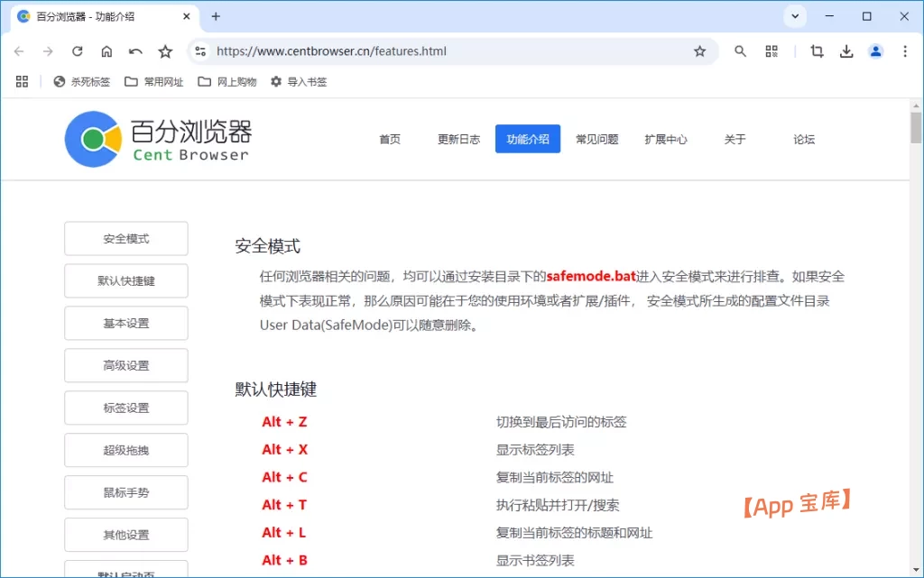
Task: Open the 更新日志 nav item
Action: coord(458,140)
